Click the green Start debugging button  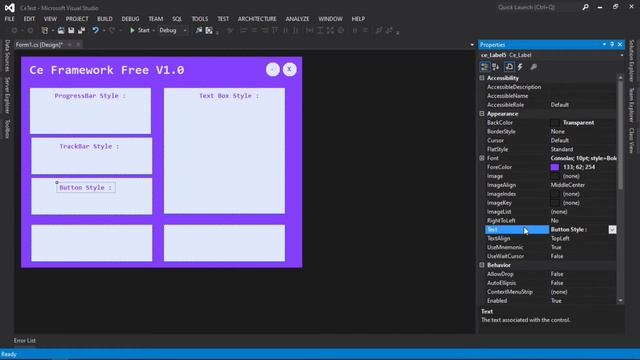click(x=140, y=30)
